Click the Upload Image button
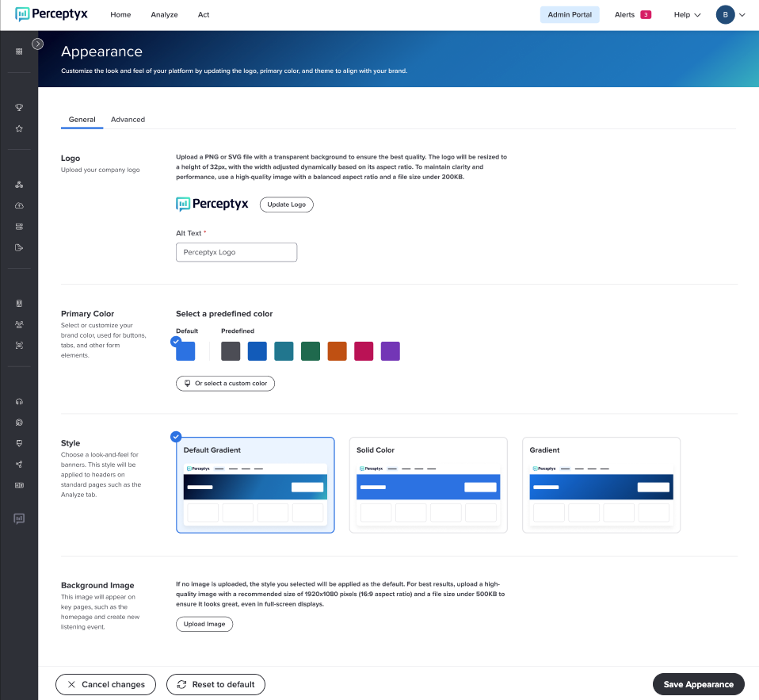Image resolution: width=759 pixels, height=700 pixels. [204, 624]
